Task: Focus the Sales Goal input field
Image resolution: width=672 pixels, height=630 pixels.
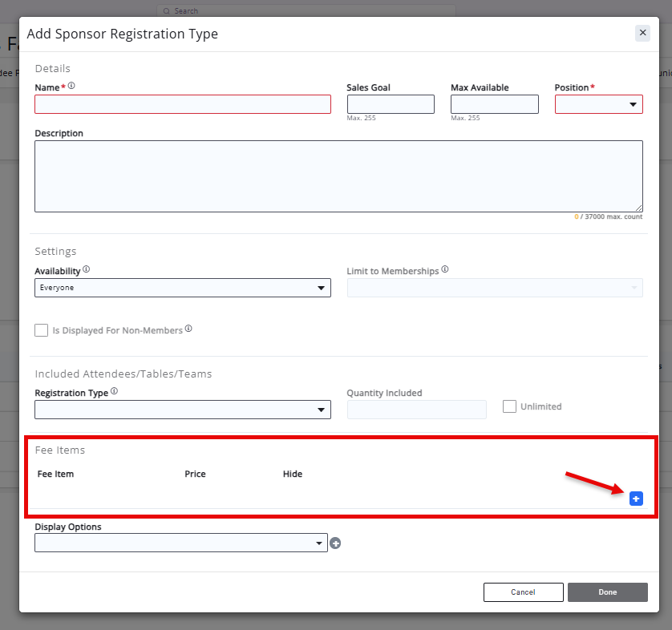Action: click(x=391, y=104)
